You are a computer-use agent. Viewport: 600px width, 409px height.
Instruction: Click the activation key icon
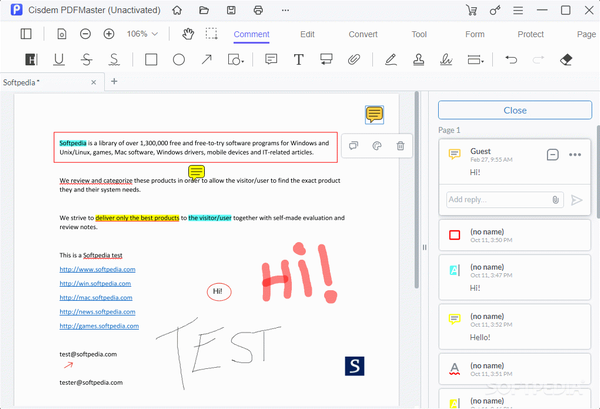tap(495, 10)
